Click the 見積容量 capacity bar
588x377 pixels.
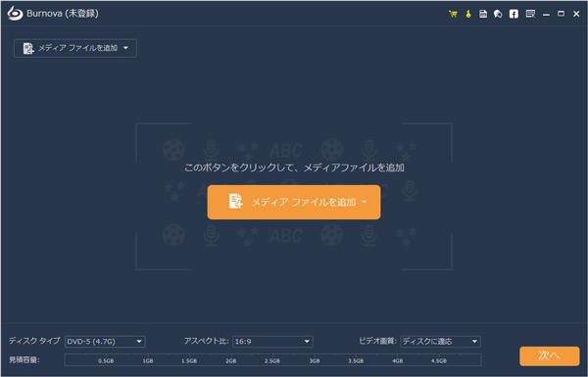click(x=272, y=359)
